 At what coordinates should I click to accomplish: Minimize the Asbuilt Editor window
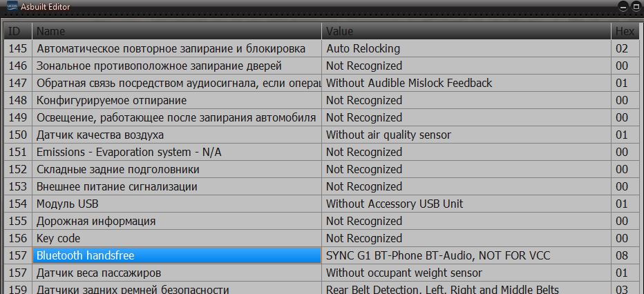tap(623, 6)
